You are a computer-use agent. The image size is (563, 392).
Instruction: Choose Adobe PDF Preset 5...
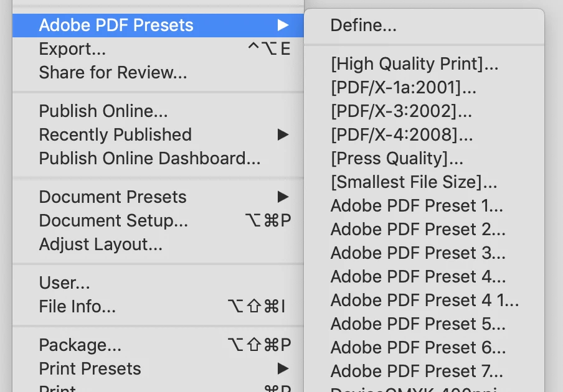click(424, 324)
